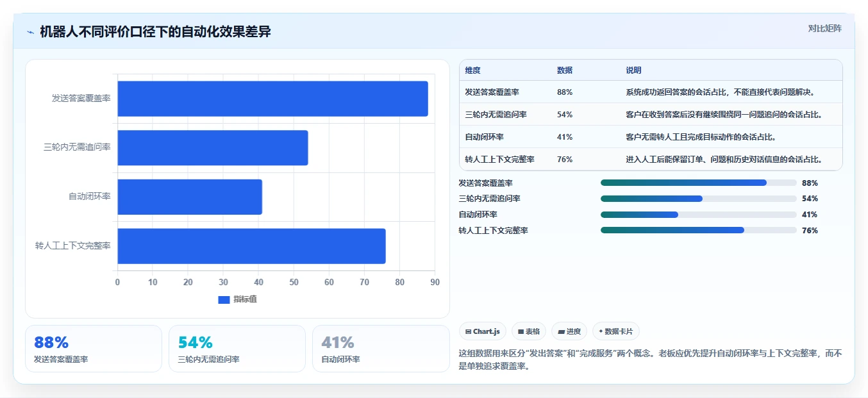868x398 pixels.
Task: Click the 发送答案覆盖率 progress bar
Action: pyautogui.click(x=699, y=183)
